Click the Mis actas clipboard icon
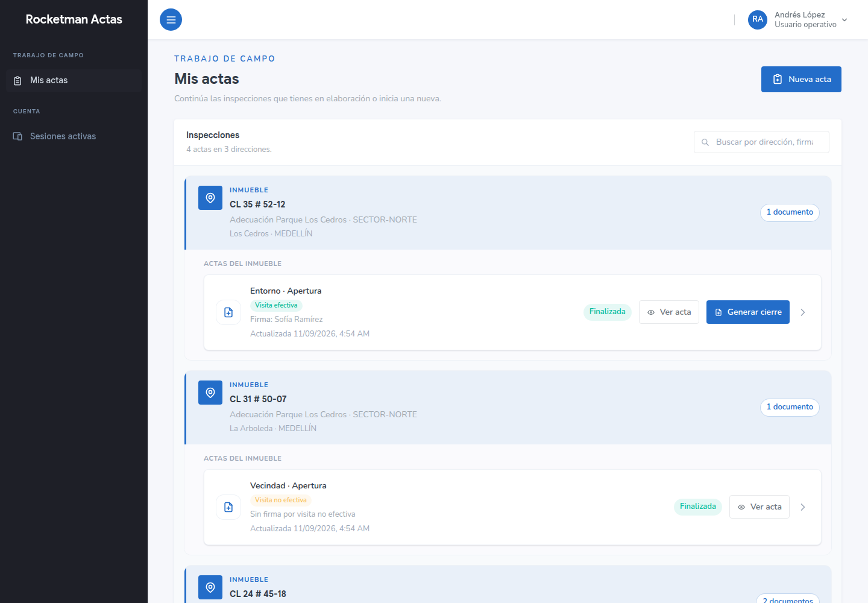Viewport: 868px width, 603px height. point(17,80)
